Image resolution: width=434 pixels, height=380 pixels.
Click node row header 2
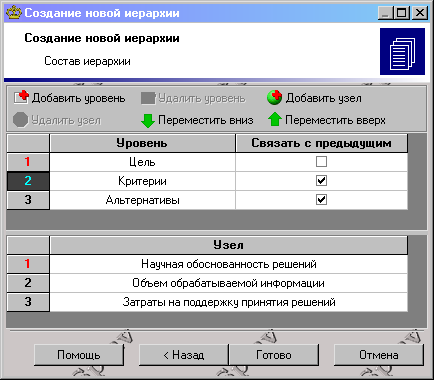point(28,283)
